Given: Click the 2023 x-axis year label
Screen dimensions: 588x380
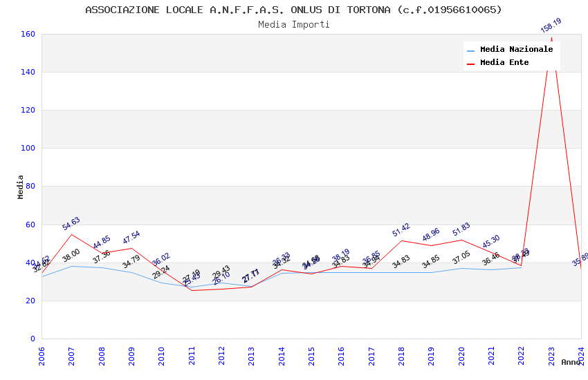Looking at the screenshot, I should click(551, 356).
